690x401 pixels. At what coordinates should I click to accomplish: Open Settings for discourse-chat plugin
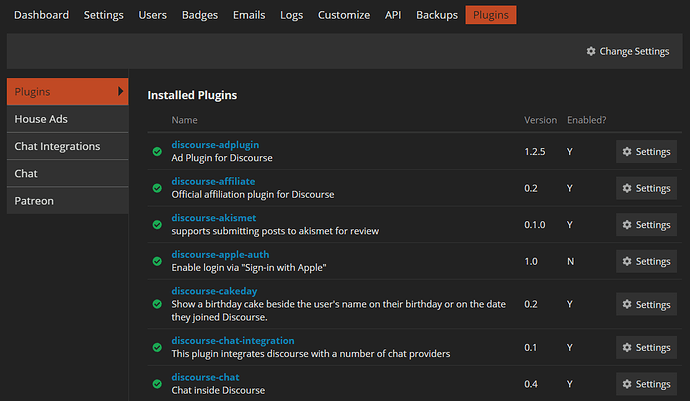pos(646,384)
